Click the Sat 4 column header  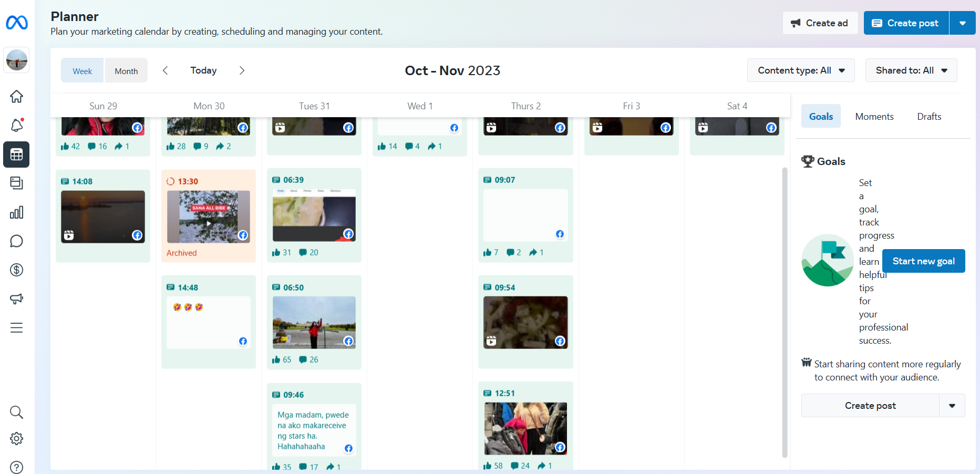pos(737,106)
